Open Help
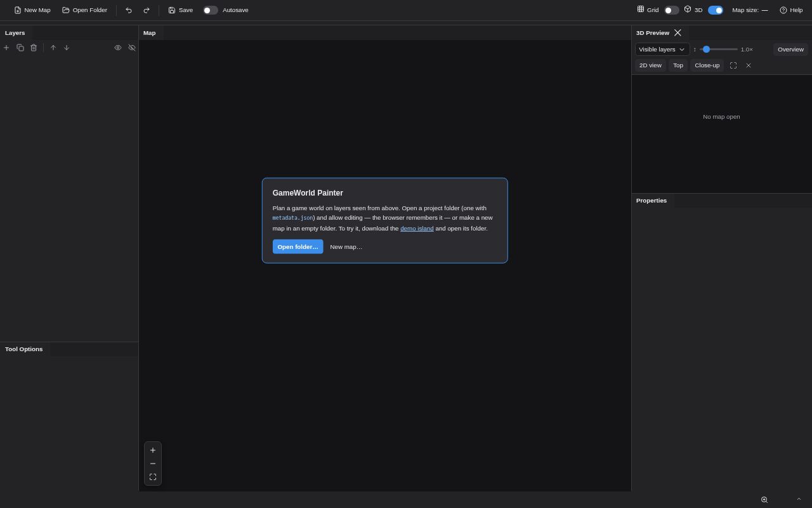Image resolution: width=812 pixels, height=508 pixels. point(791,10)
